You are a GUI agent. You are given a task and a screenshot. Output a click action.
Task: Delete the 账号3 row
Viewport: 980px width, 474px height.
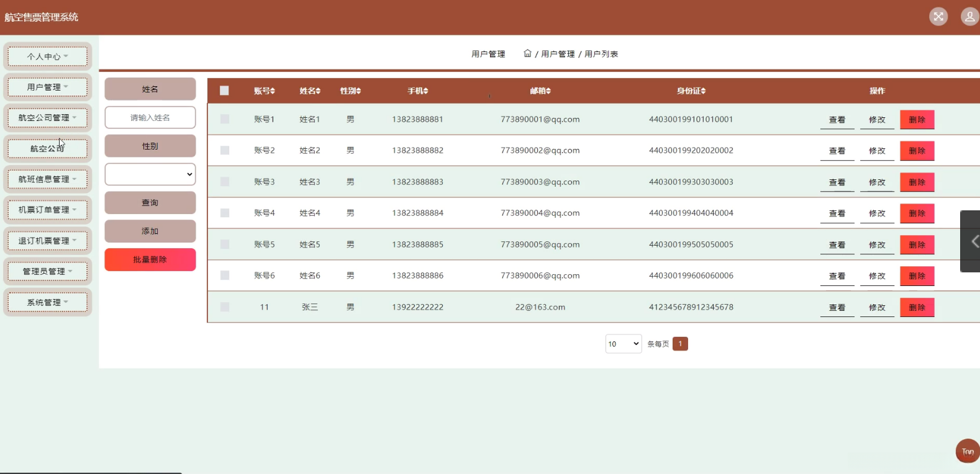pyautogui.click(x=917, y=182)
